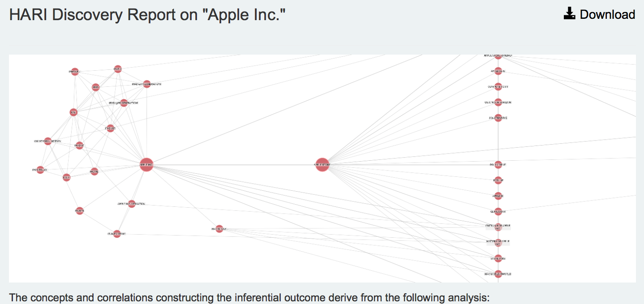Click the History of Apple Inc. node
The image size is (644, 304).
(x=498, y=243)
